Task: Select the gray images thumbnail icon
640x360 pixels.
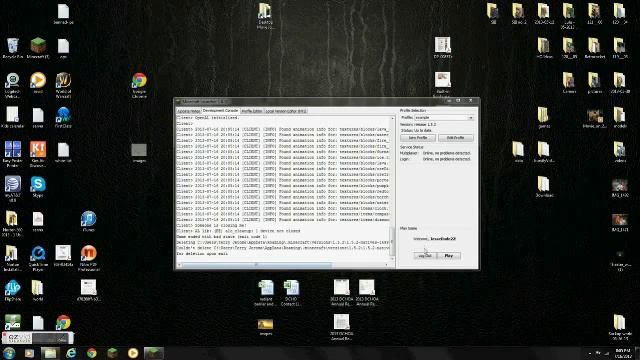Action: click(139, 153)
